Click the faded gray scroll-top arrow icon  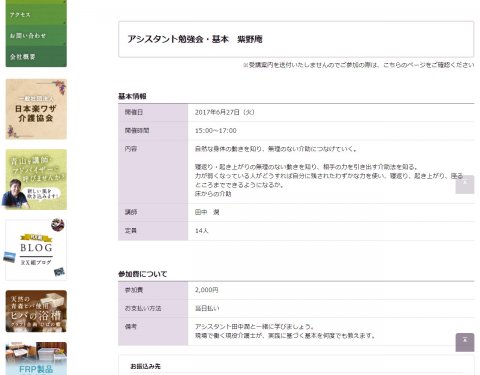click(x=465, y=184)
